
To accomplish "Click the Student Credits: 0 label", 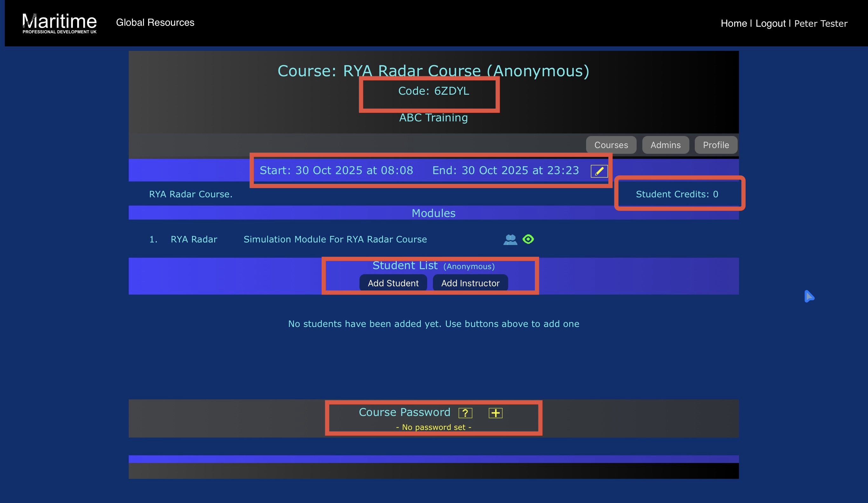I will (677, 194).
